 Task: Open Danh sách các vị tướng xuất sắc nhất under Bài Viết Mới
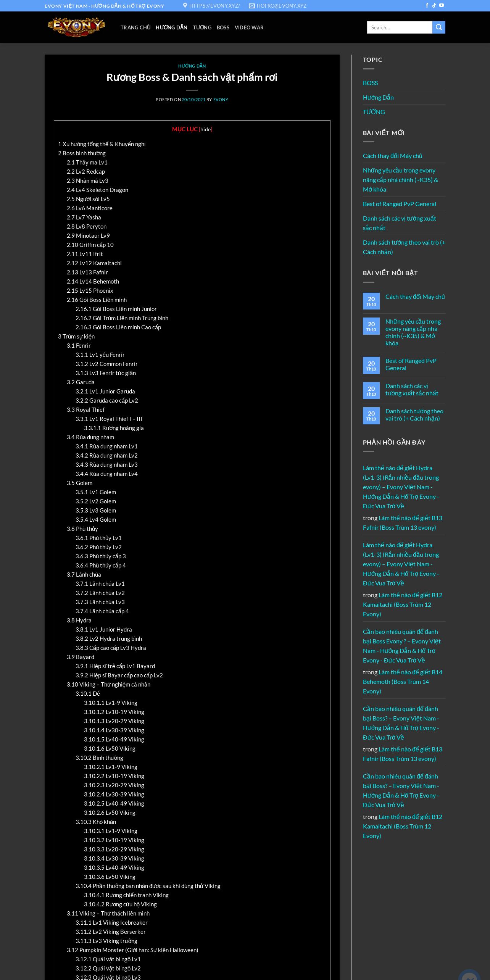pos(400,223)
